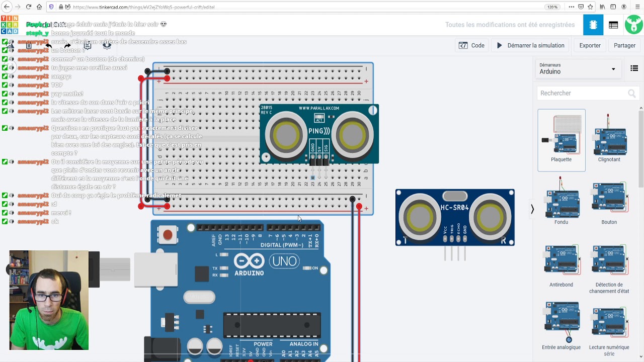Collapse the components panel arrow
Image resolution: width=644 pixels, height=362 pixels.
coord(532,209)
